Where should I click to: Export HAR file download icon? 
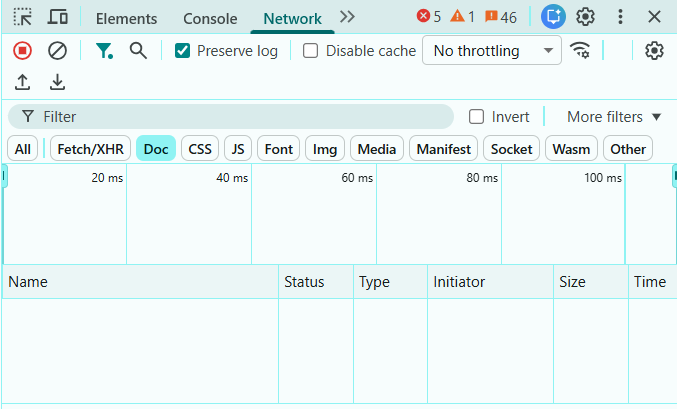pyautogui.click(x=57, y=82)
